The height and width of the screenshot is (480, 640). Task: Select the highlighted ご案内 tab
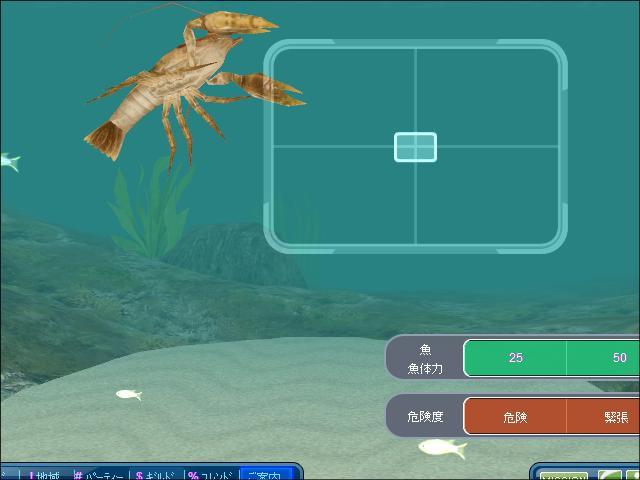pos(266,475)
